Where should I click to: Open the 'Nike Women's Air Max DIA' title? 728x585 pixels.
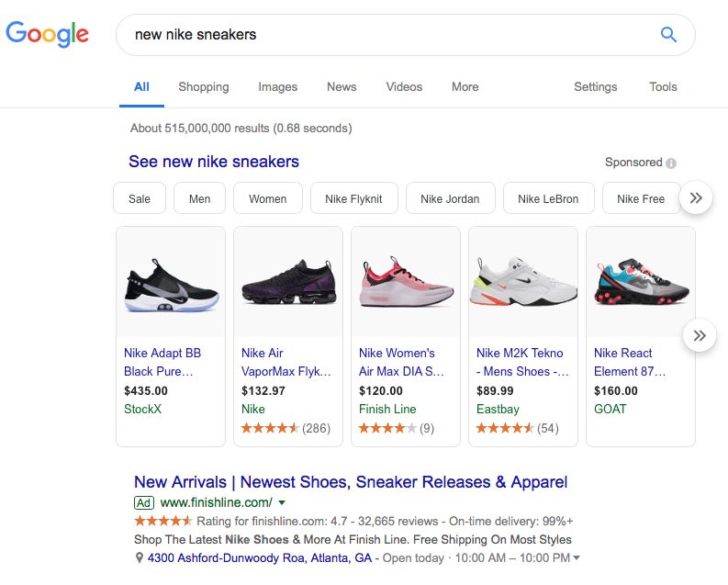pyautogui.click(x=401, y=362)
